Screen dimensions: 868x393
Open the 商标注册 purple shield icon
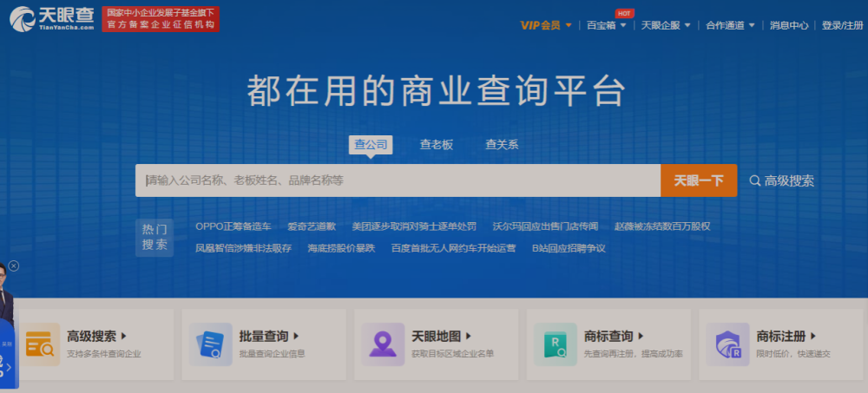pyautogui.click(x=728, y=344)
